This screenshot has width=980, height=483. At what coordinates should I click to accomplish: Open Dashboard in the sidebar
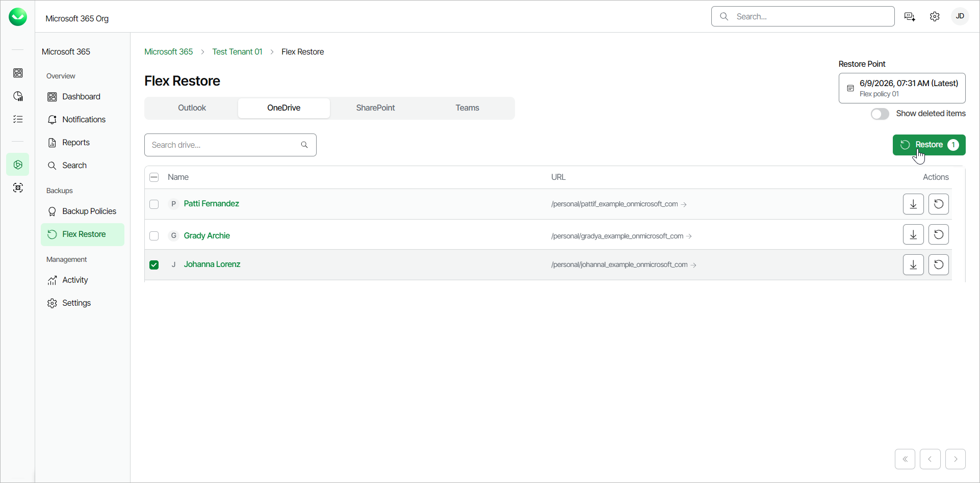coord(83,97)
